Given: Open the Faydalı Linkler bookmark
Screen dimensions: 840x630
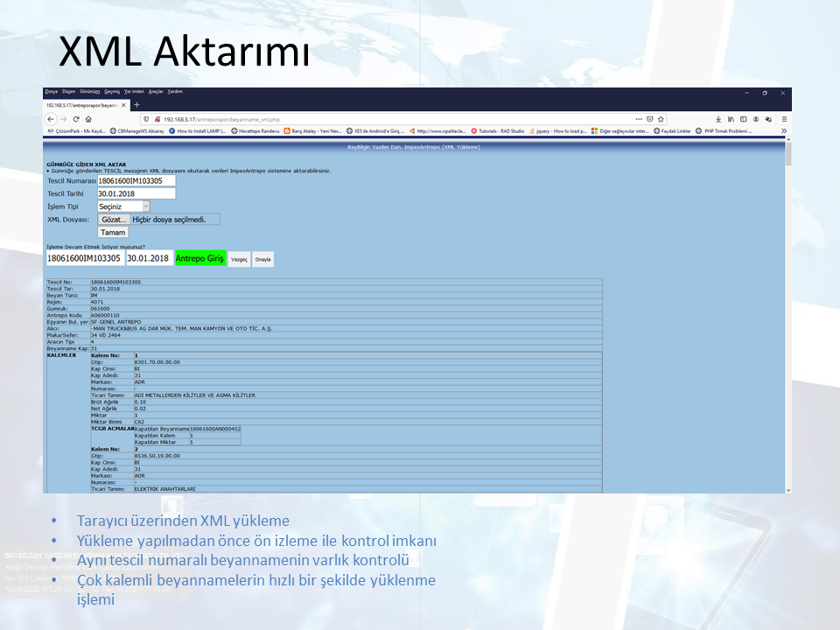Looking at the screenshot, I should pyautogui.click(x=672, y=130).
